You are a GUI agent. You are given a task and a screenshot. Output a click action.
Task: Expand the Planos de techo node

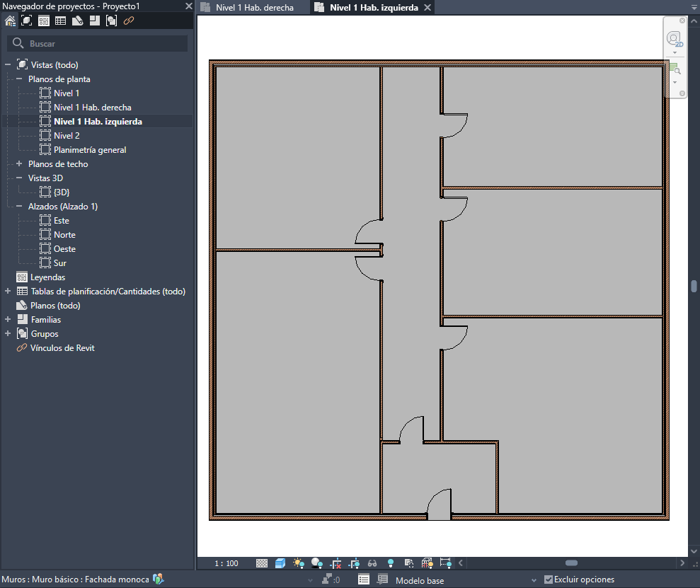coord(20,164)
